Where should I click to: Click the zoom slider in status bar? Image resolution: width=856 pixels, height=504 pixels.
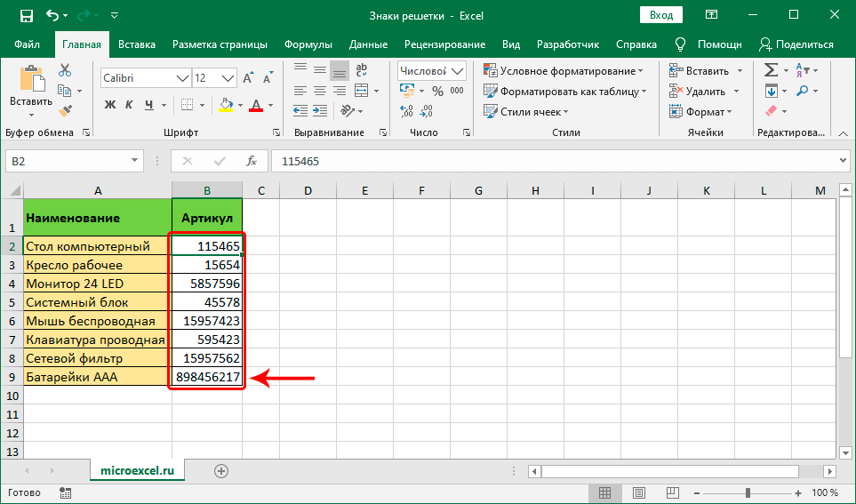tap(748, 492)
